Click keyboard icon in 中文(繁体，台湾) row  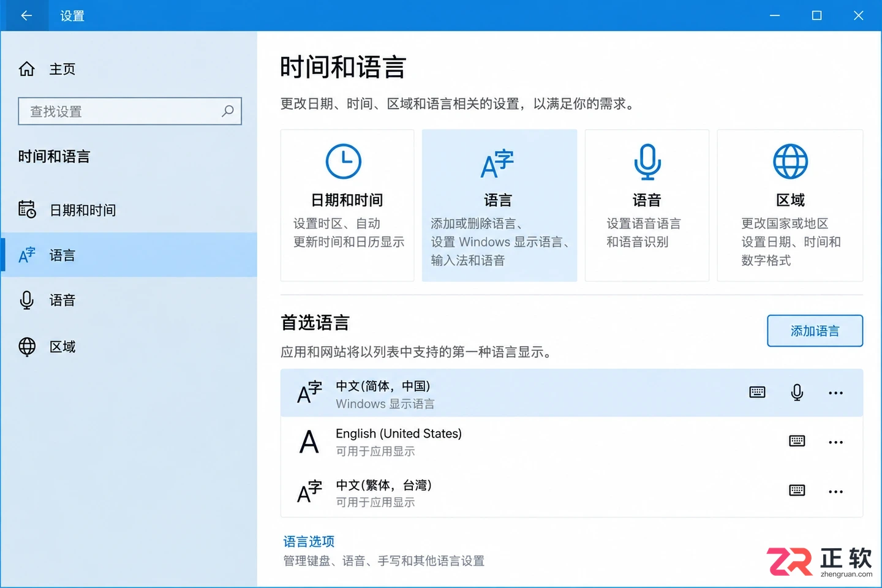(x=797, y=491)
